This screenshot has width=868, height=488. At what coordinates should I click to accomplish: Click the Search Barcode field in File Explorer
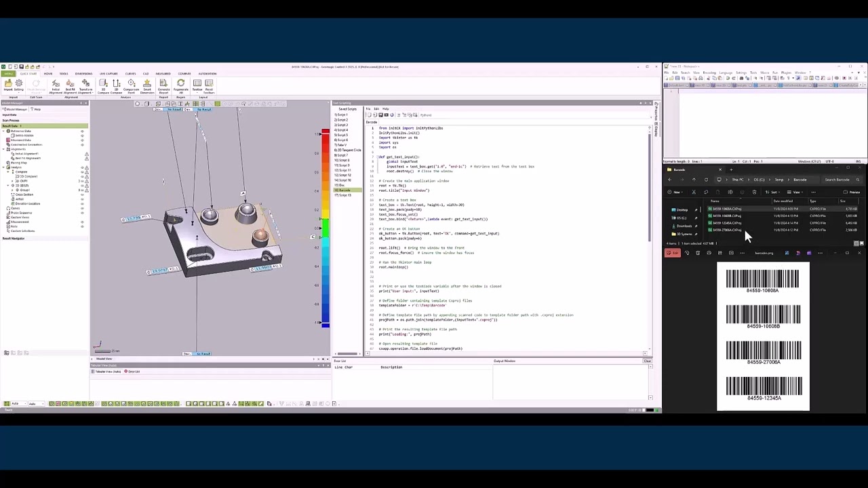tap(841, 180)
